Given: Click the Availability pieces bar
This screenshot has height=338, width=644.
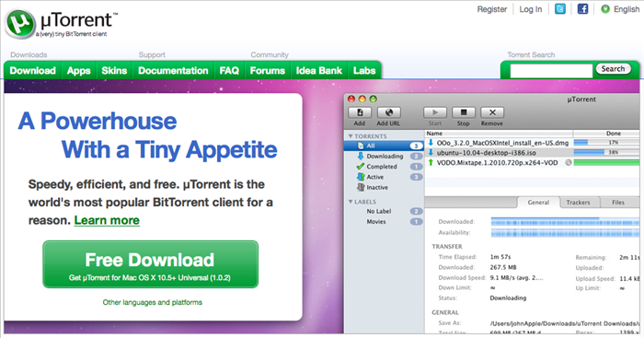Looking at the screenshot, I should [x=565, y=233].
